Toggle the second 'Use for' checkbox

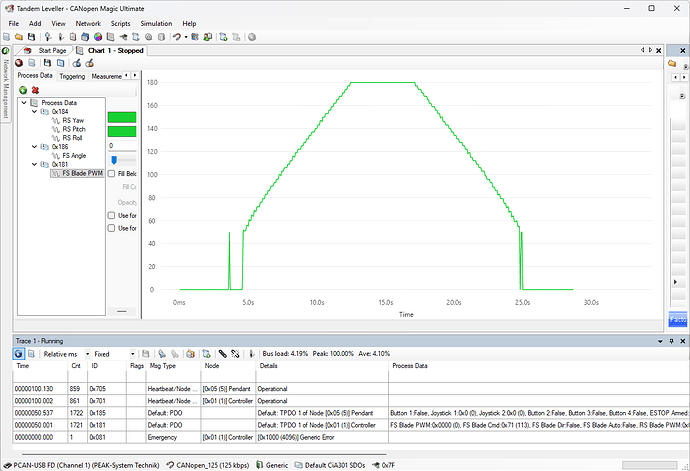click(x=112, y=228)
